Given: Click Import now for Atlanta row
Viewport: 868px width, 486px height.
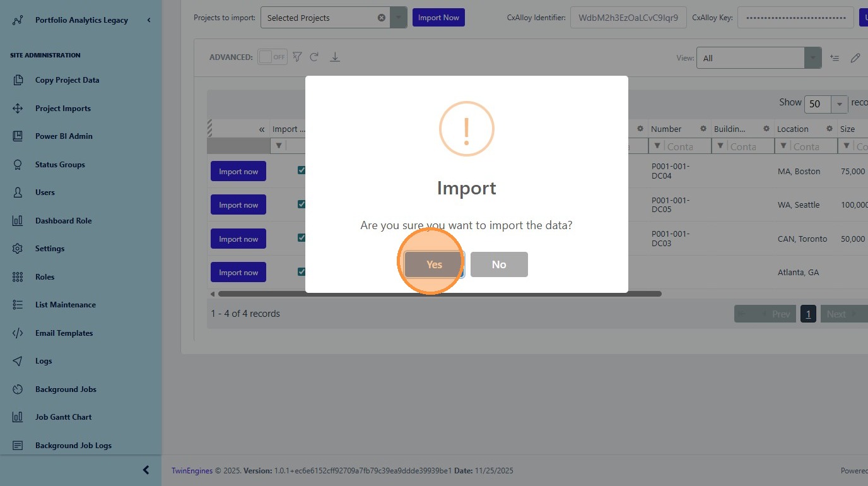Looking at the screenshot, I should [x=238, y=272].
